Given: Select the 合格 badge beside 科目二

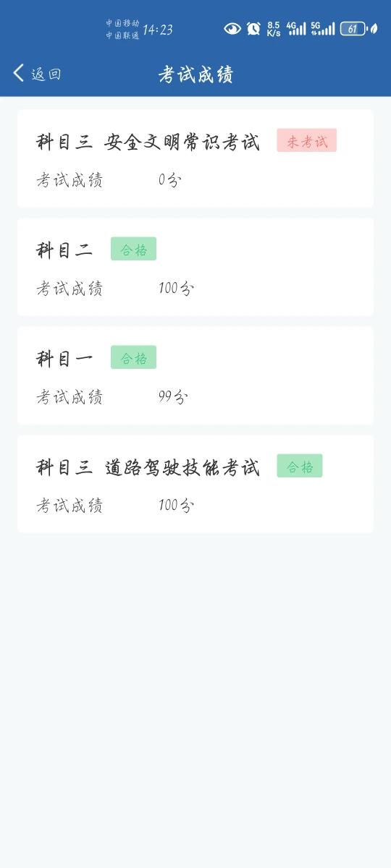Looking at the screenshot, I should pyautogui.click(x=134, y=250).
